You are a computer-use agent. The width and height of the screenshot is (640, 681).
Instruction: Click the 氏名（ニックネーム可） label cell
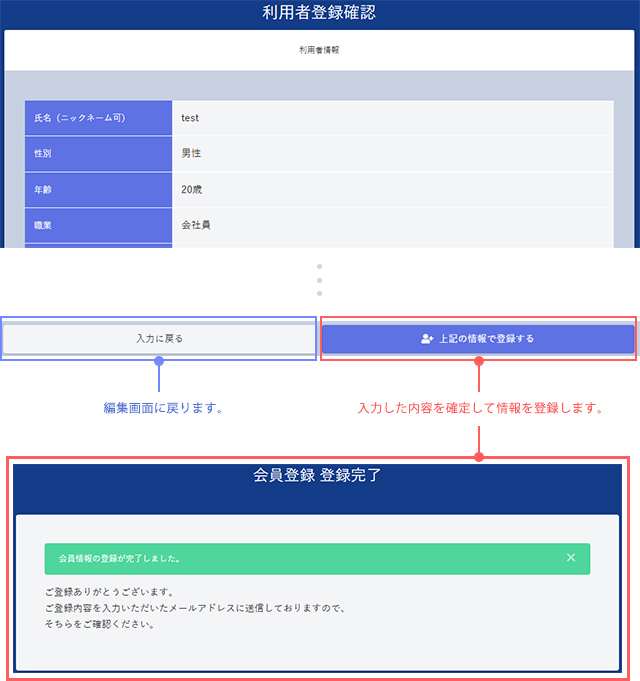pos(99,118)
